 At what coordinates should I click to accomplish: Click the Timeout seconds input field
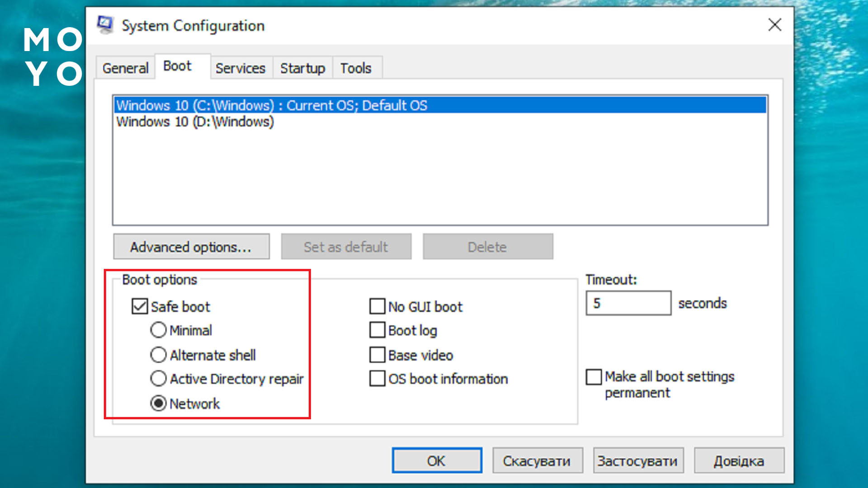click(628, 303)
